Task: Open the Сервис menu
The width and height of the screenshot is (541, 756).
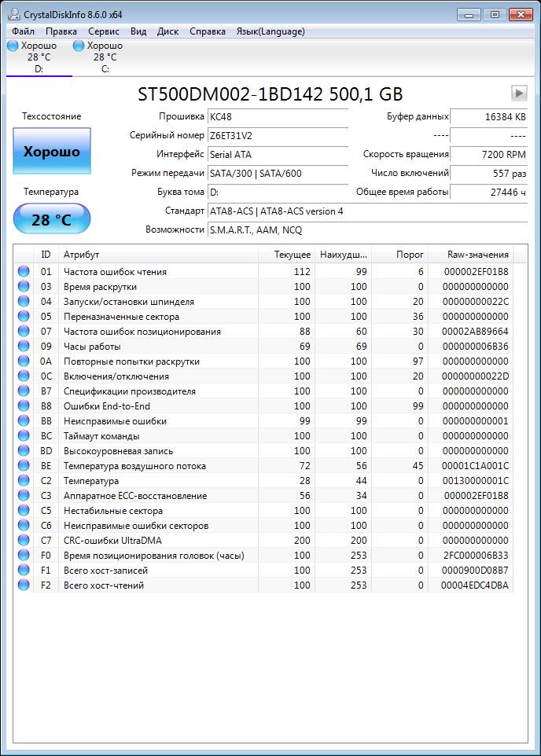Action: (104, 31)
